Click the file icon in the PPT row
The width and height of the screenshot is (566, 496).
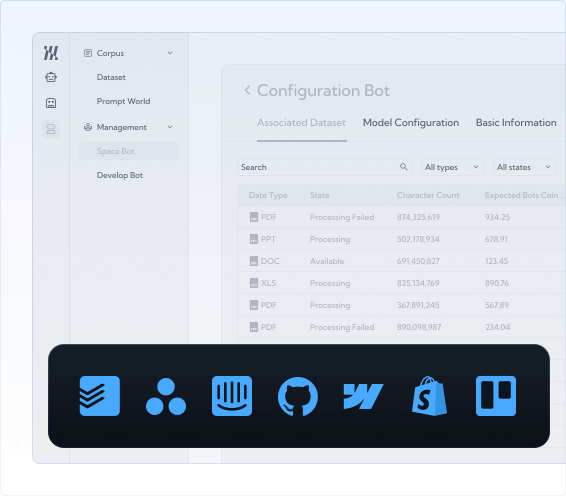point(254,239)
